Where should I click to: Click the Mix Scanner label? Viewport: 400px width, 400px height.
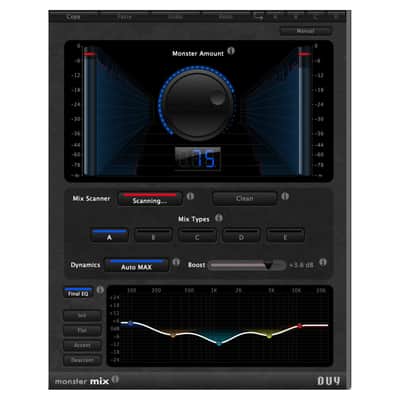click(91, 198)
